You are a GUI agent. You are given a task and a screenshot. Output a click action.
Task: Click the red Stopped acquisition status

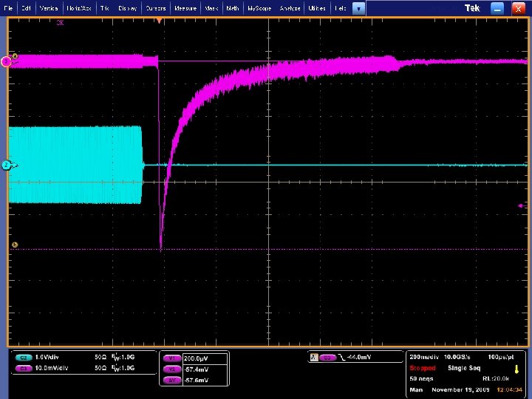423,368
